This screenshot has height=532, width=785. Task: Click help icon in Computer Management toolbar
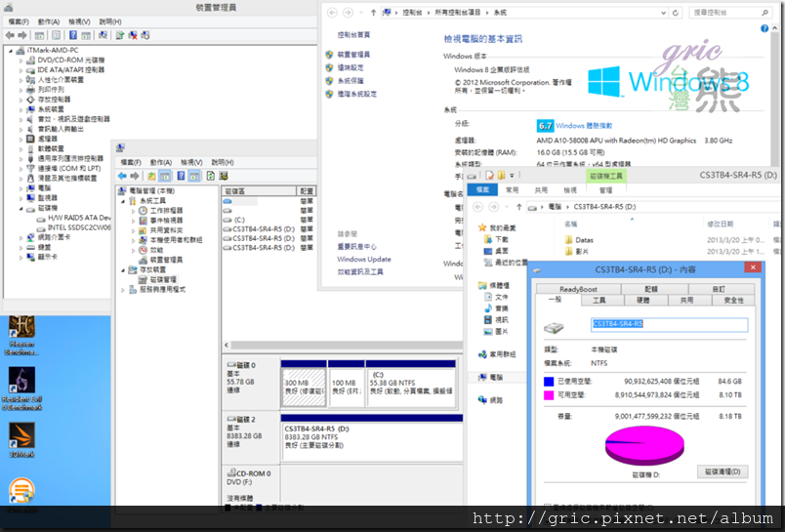pyautogui.click(x=181, y=176)
